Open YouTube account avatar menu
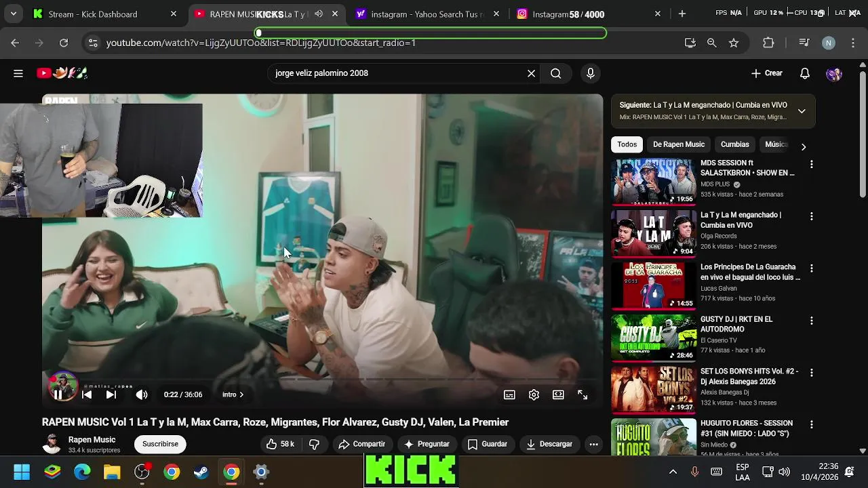868x488 pixels. point(834,73)
